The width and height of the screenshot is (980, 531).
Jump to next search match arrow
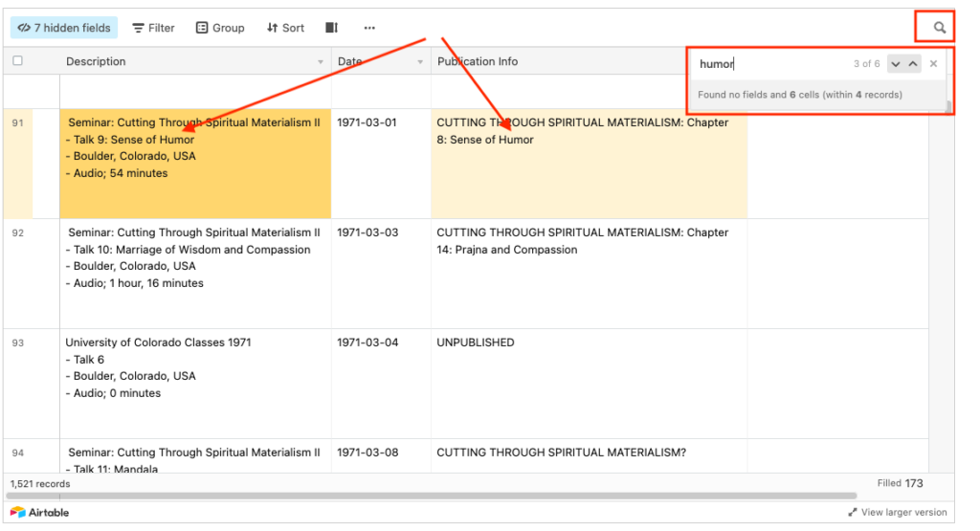pyautogui.click(x=896, y=64)
